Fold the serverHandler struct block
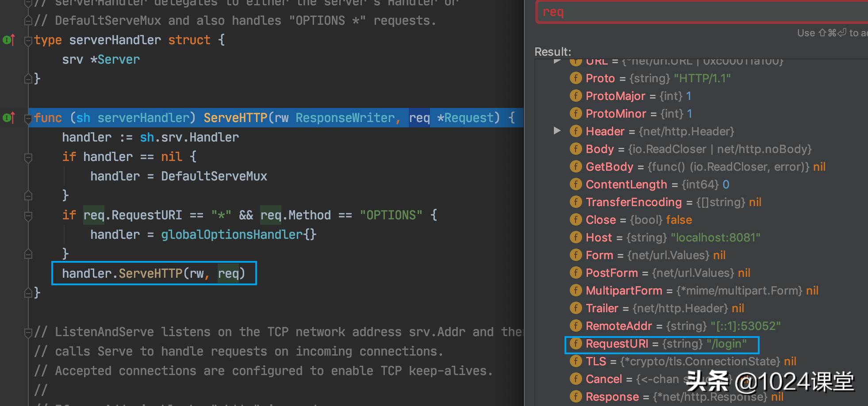 pos(28,41)
